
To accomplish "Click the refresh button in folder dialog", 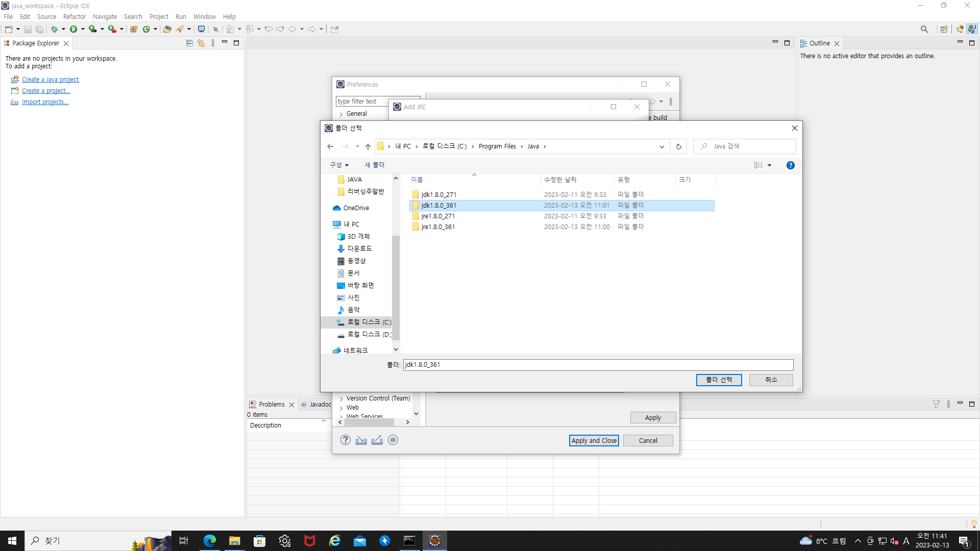I will click(678, 146).
